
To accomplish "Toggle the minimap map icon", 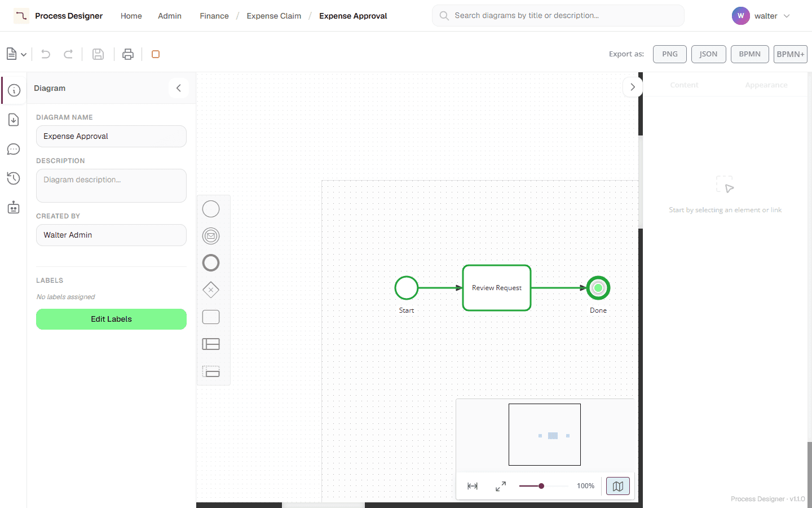I will click(x=618, y=486).
